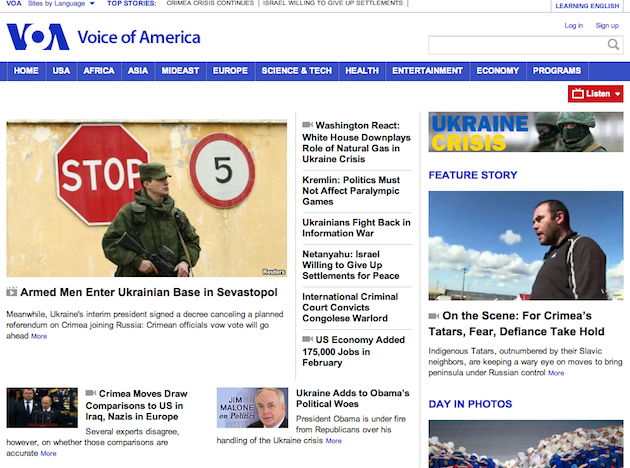The width and height of the screenshot is (630, 468).
Task: Click the Putin speech thumbnail
Action: (42, 408)
